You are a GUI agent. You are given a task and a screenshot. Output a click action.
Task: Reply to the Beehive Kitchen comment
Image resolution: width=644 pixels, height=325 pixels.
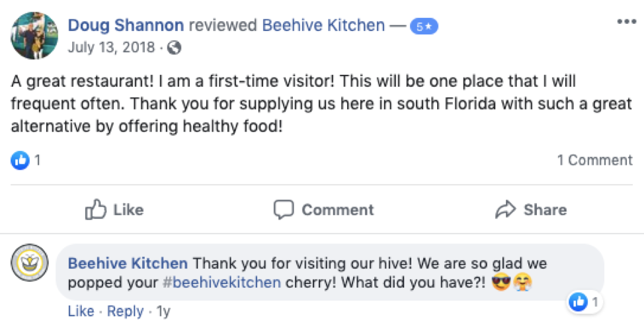pos(125,311)
